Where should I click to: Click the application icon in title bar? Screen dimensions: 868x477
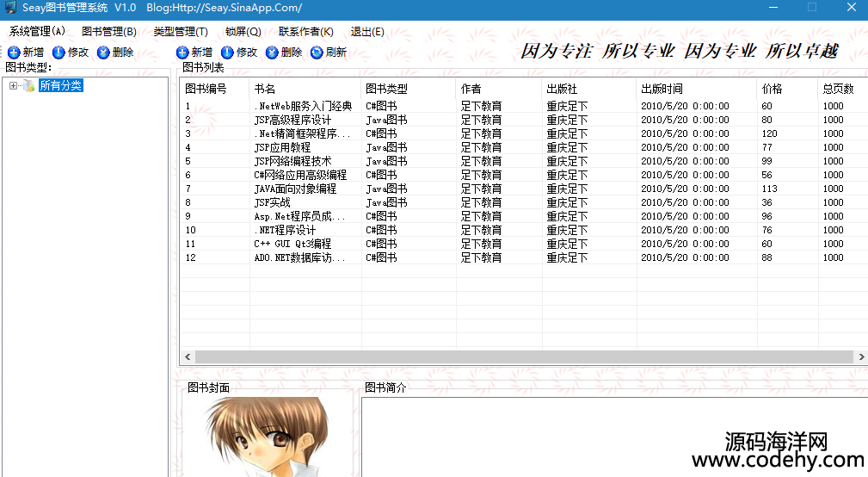tap(10, 7)
